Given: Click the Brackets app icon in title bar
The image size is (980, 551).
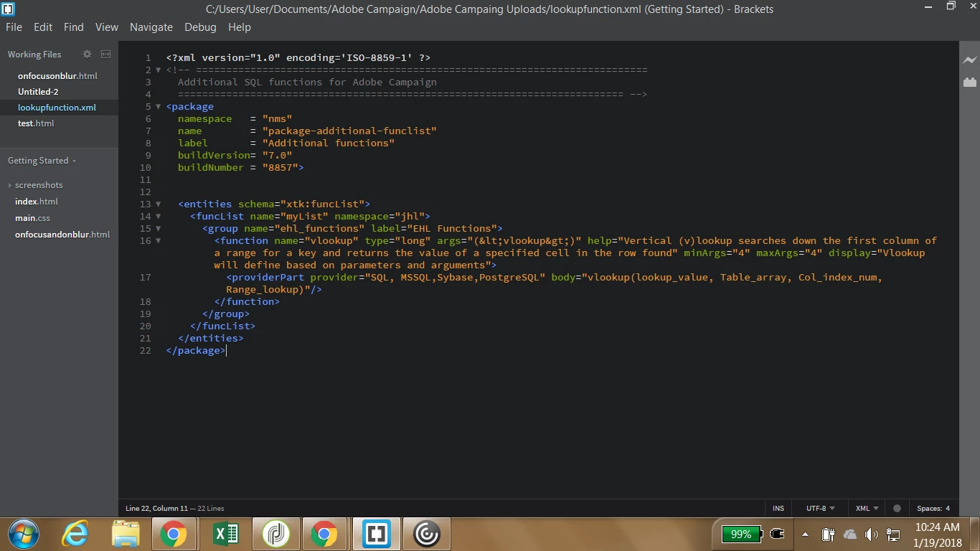Looking at the screenshot, I should [9, 9].
